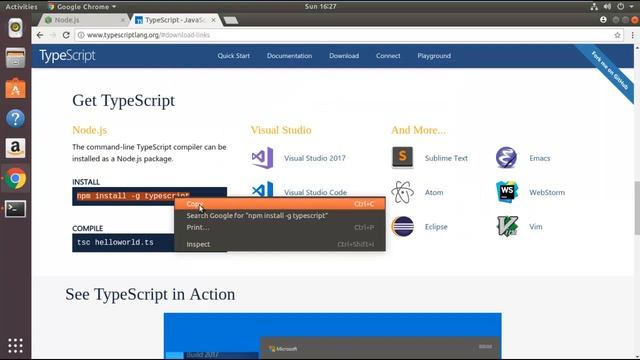640x360 pixels.
Task: Click the Activities button in top bar
Action: pos(21,7)
